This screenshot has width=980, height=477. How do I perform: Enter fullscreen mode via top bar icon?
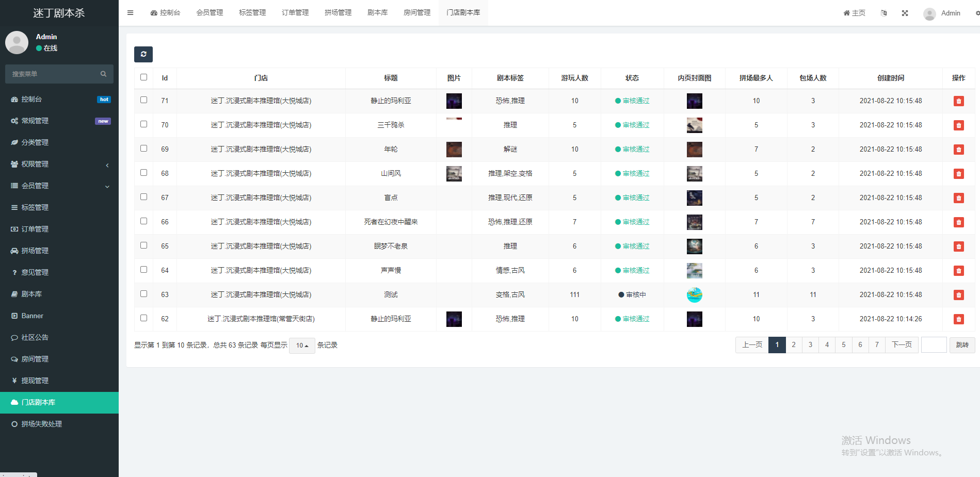click(905, 13)
